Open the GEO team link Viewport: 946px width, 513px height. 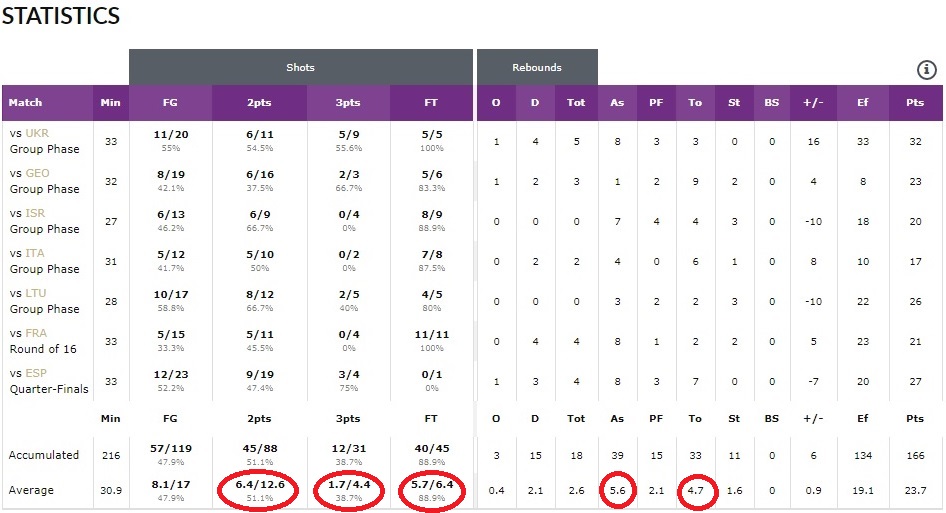[x=37, y=173]
